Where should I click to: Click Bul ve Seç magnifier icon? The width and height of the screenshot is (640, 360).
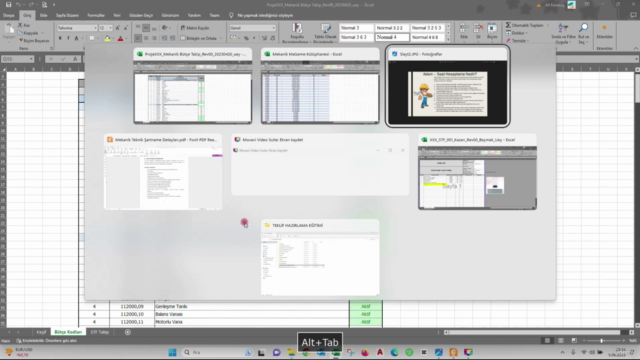[x=583, y=28]
